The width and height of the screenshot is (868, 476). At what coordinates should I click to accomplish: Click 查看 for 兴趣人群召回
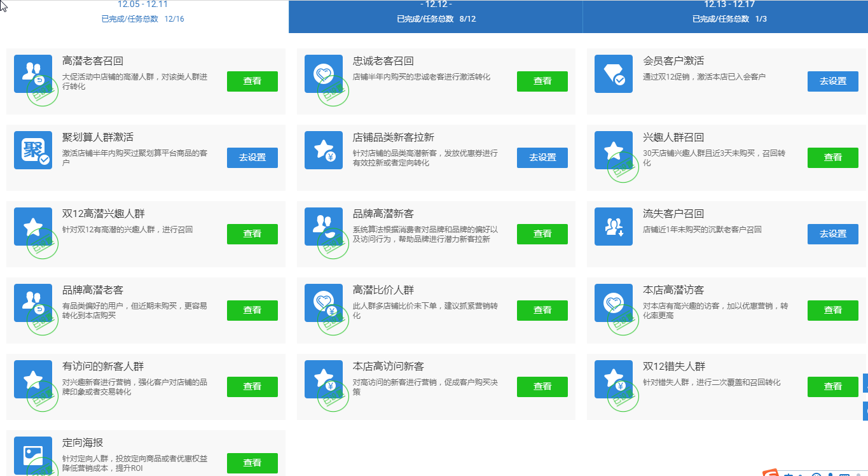coord(833,158)
